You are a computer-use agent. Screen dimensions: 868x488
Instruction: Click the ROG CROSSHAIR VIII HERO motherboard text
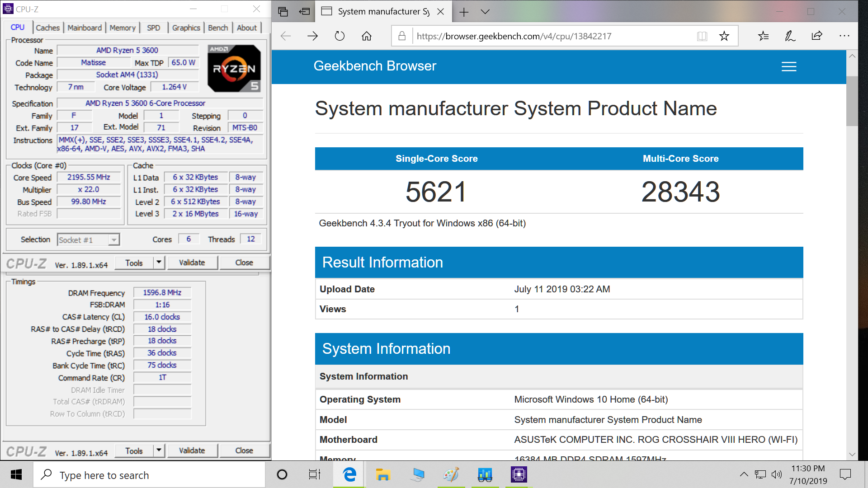656,440
